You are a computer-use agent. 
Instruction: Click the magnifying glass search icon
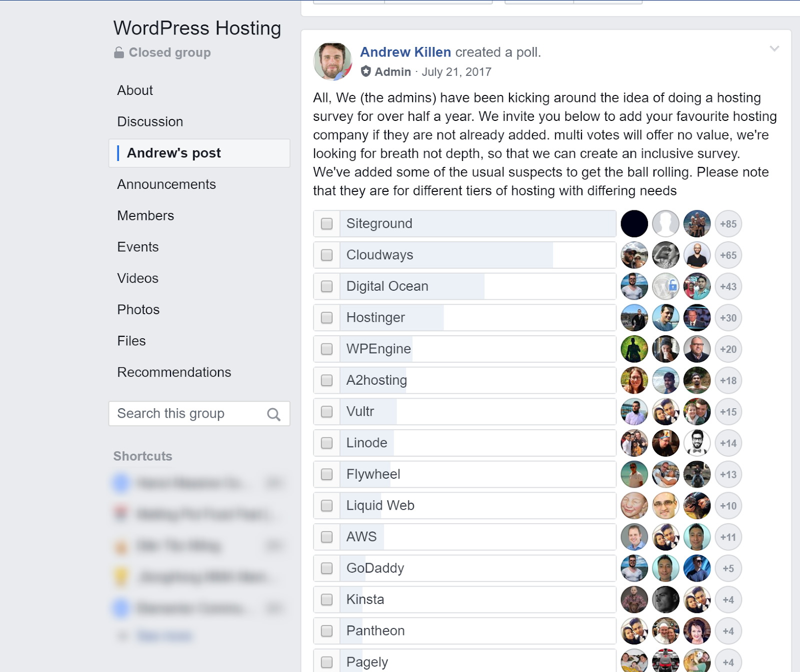(274, 414)
